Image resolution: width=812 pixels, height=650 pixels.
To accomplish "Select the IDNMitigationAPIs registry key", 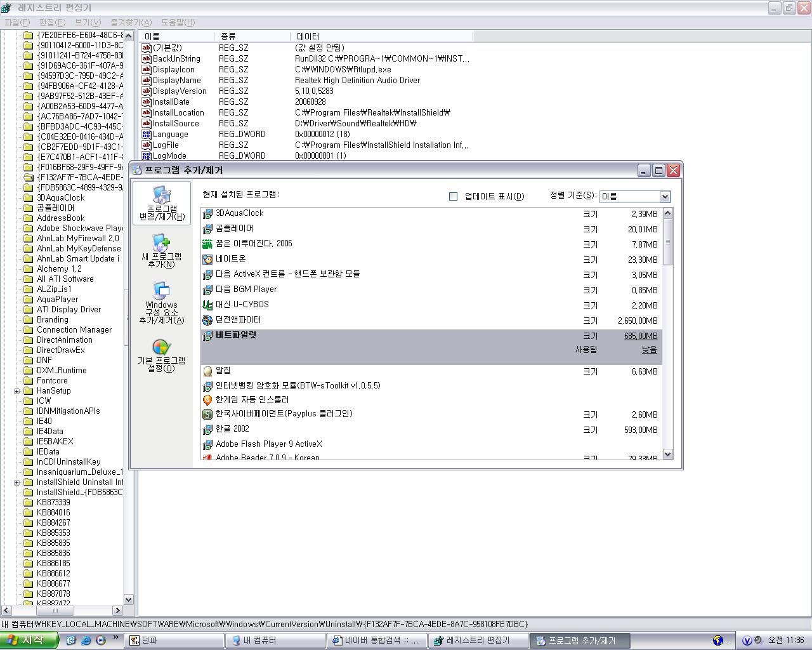I will (x=69, y=411).
